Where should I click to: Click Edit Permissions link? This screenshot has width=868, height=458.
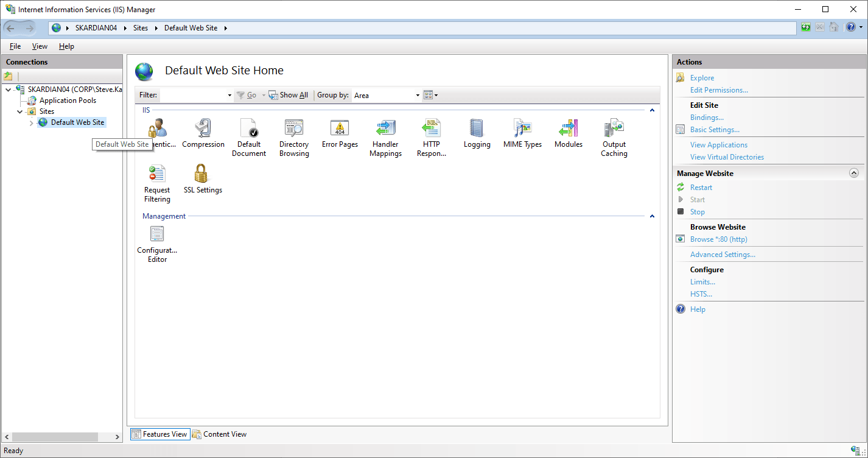[719, 90]
